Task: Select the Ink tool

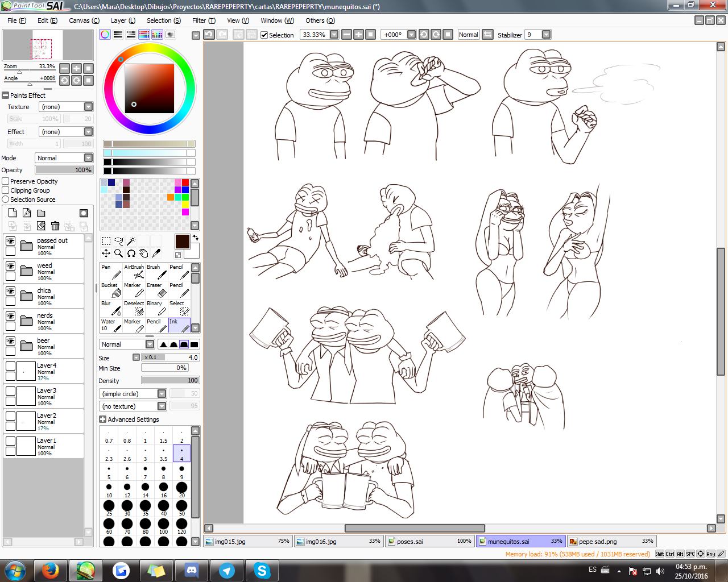Action: 179,326
